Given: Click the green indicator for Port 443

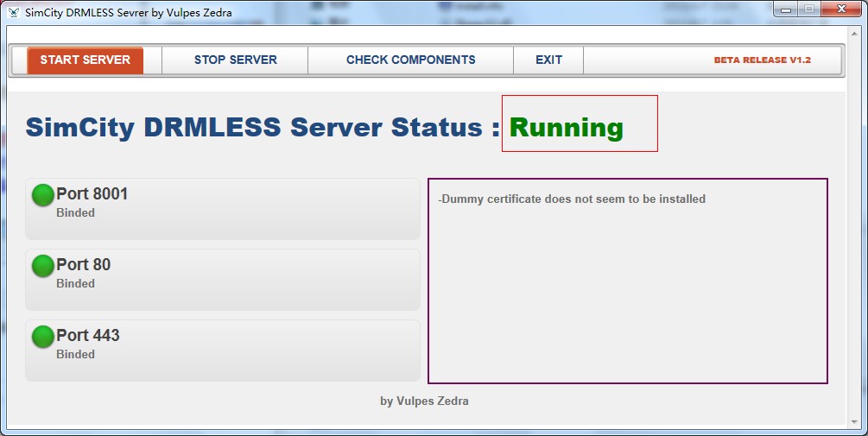Looking at the screenshot, I should point(42,337).
